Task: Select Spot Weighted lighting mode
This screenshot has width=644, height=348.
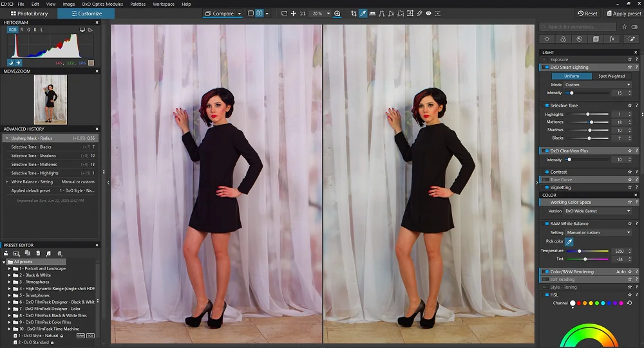Action: [611, 77]
